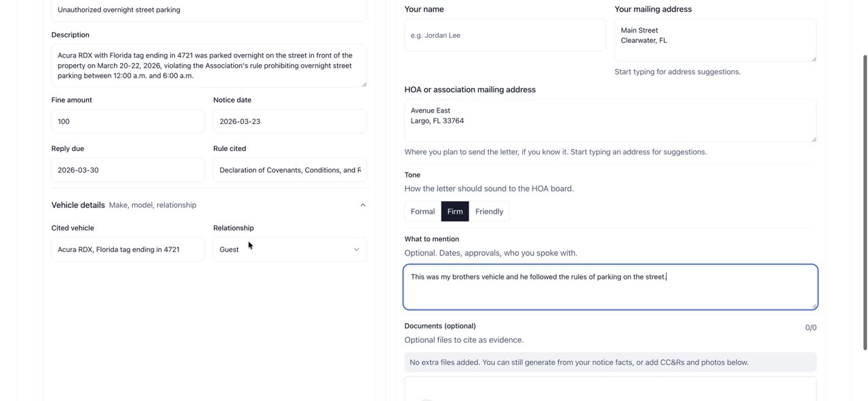Image resolution: width=868 pixels, height=401 pixels.
Task: Expand Vehicle details section header
Action: click(209, 205)
